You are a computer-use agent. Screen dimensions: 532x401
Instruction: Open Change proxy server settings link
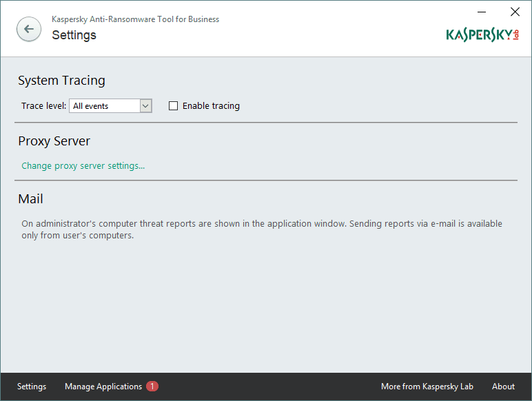[x=83, y=166]
